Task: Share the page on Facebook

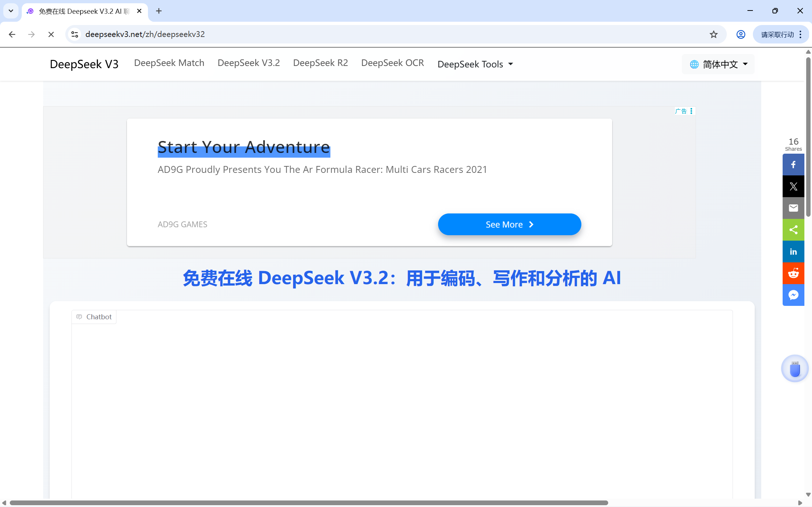Action: (793, 165)
